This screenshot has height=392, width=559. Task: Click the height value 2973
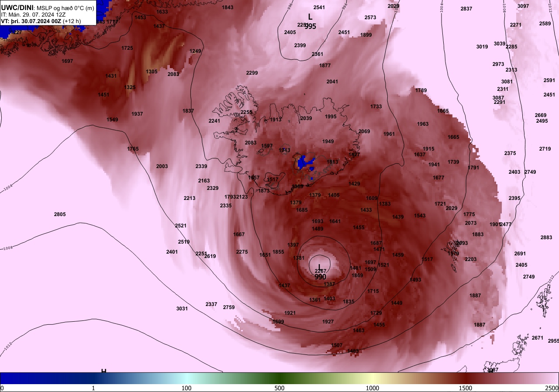[498, 64]
